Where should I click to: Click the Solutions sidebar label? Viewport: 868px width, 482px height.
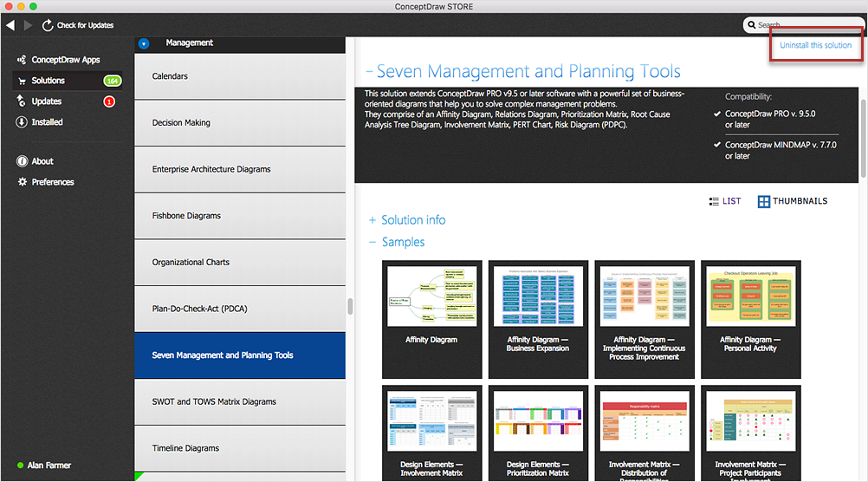[x=49, y=81]
